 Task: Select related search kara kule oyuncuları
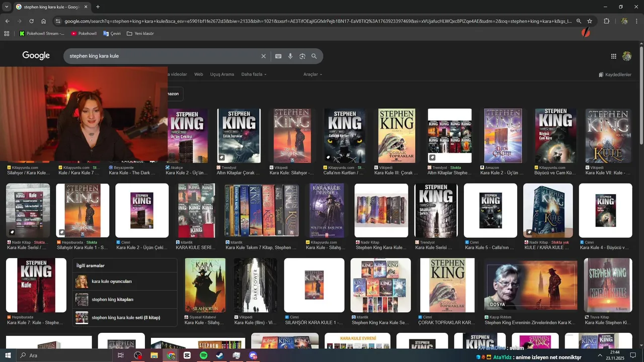(125, 282)
